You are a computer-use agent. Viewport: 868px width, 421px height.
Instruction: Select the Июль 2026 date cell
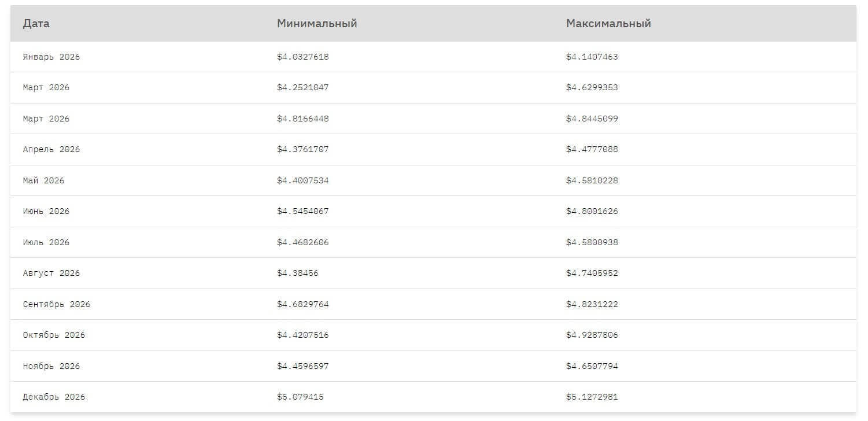pyautogui.click(x=46, y=242)
